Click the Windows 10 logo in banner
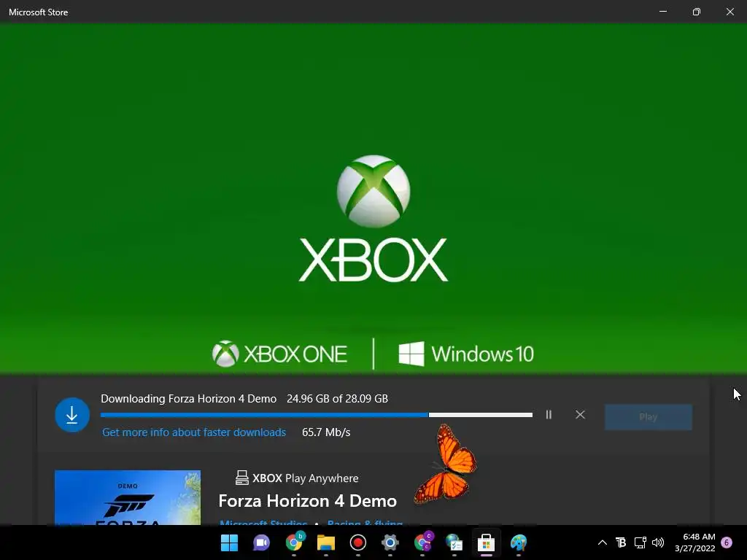 466,354
